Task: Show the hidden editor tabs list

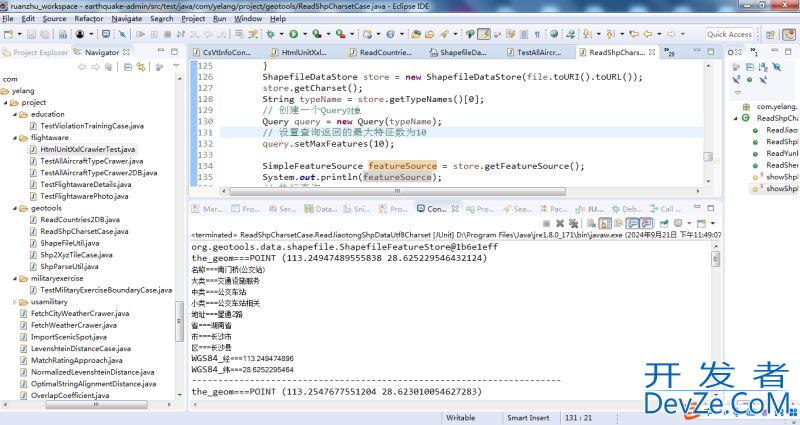Action: coord(669,52)
